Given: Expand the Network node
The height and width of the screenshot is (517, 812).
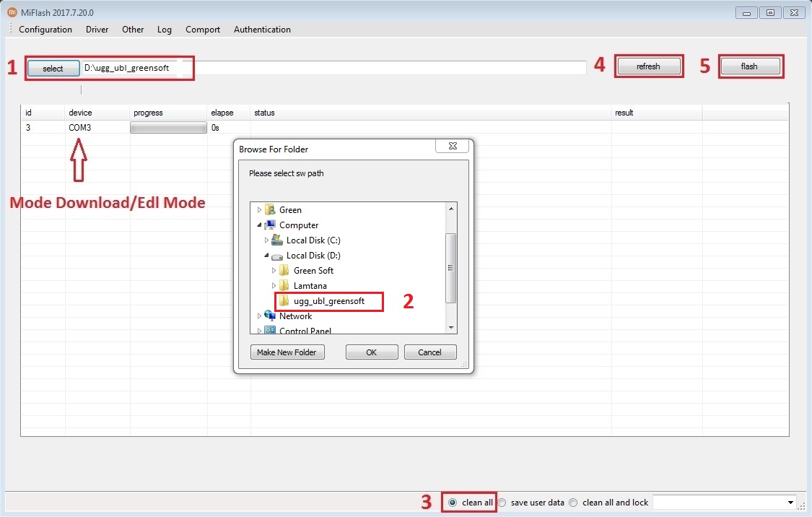Looking at the screenshot, I should [259, 316].
